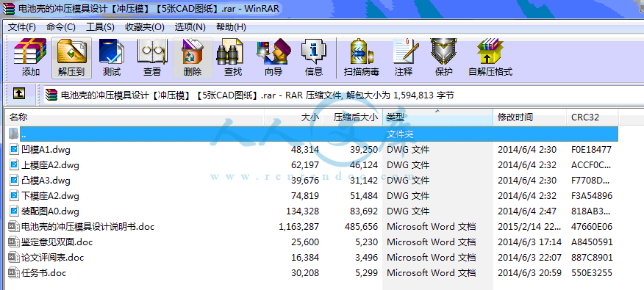Viewport: 644px width, 290px height.
Task: Click the DWG file icon of 上模座A2.dwg
Action: click(15, 165)
